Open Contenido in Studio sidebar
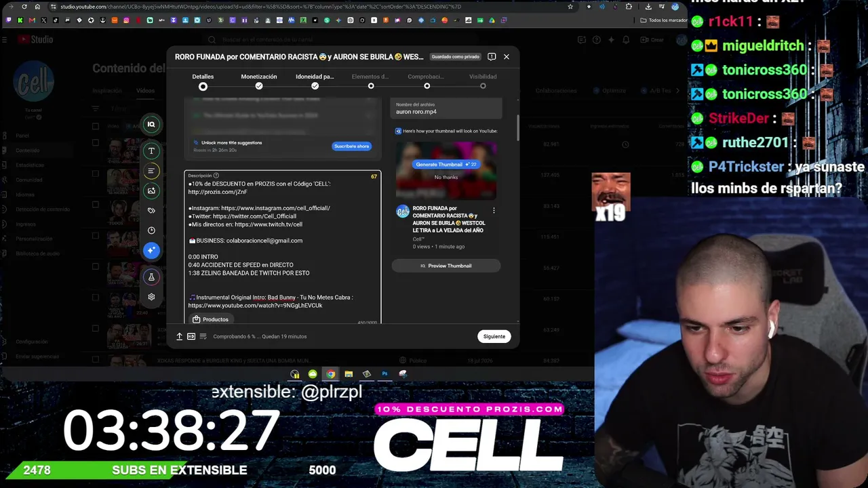The width and height of the screenshot is (868, 488). point(28,150)
